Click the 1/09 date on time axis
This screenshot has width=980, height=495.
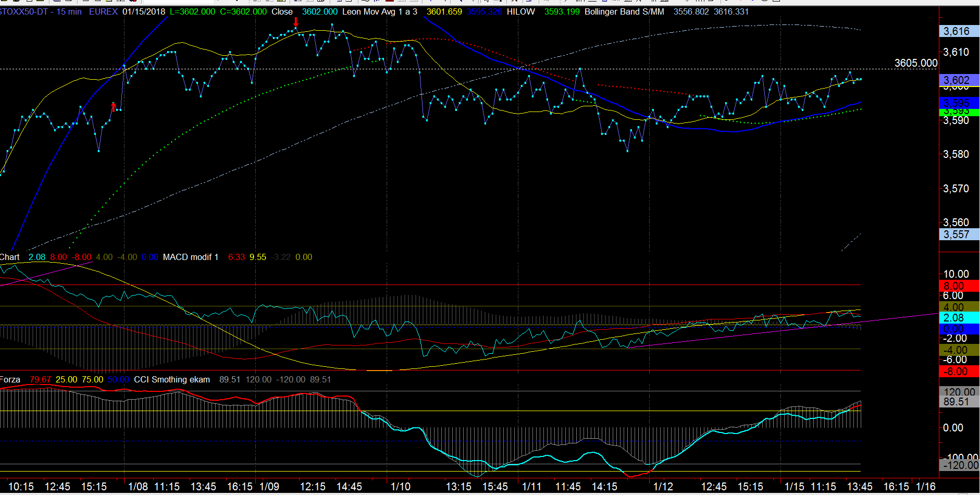(x=269, y=487)
